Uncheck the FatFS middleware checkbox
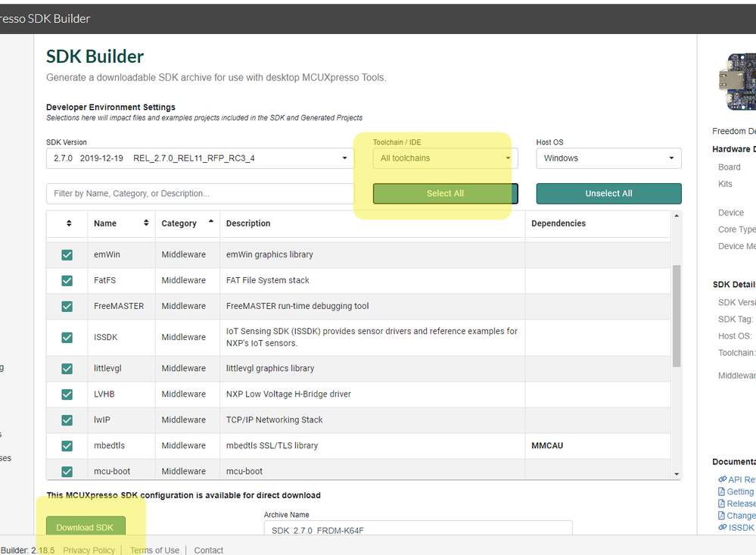Viewport: 756px width, 555px height. 67,280
